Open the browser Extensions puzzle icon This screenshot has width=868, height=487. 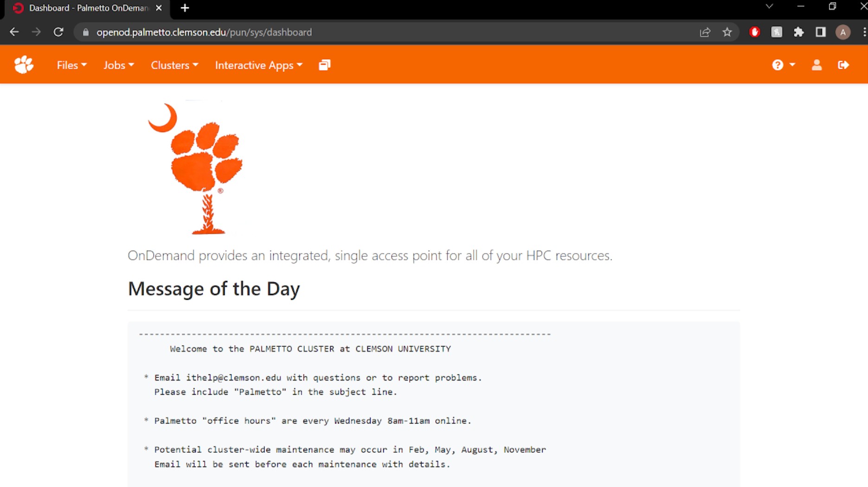[798, 32]
